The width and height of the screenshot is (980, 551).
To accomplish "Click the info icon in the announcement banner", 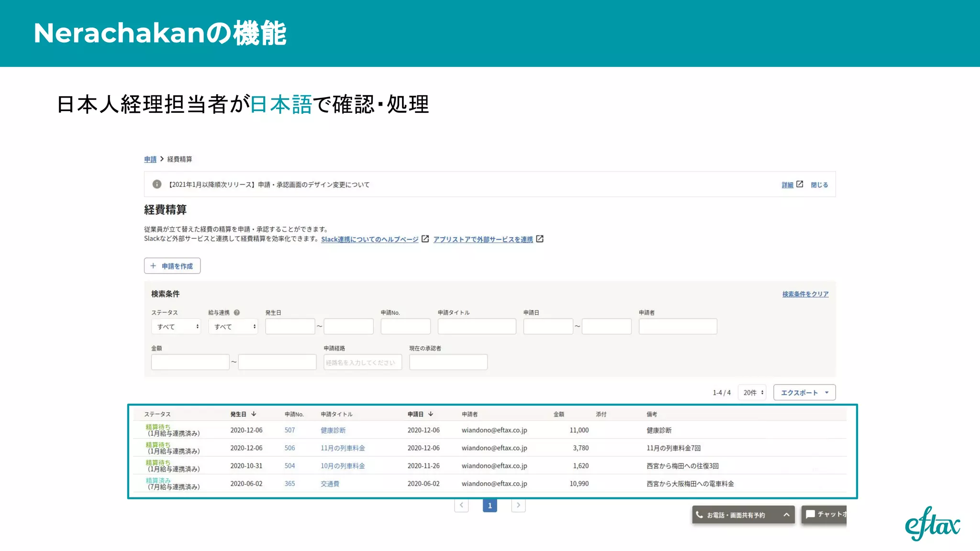I will point(156,184).
